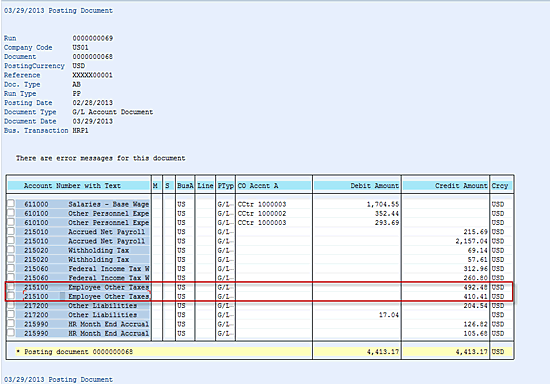The image size is (550, 384).
Task: Check box next to 215010 Accrued Net Payroll 215.69
Action: (11, 231)
